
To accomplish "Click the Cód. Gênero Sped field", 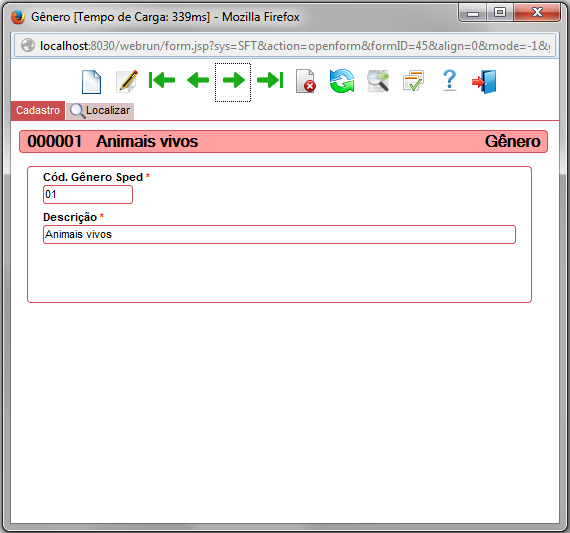I will (88, 195).
